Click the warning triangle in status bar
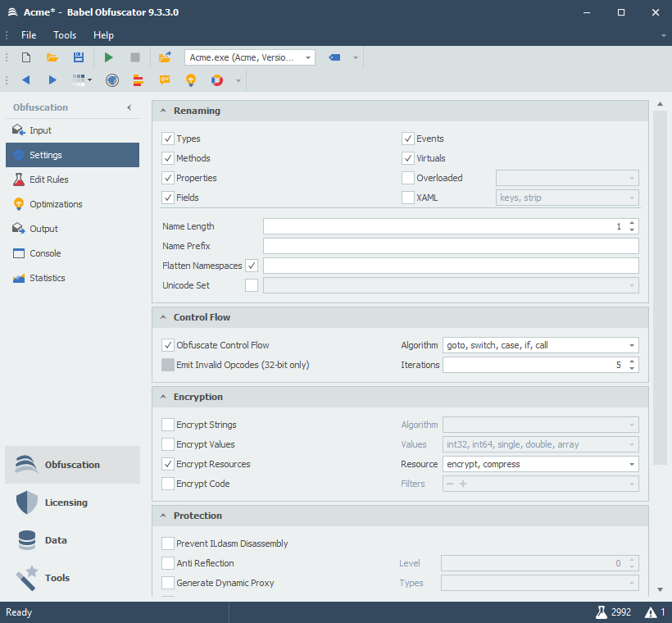672x623 pixels. 650,612
